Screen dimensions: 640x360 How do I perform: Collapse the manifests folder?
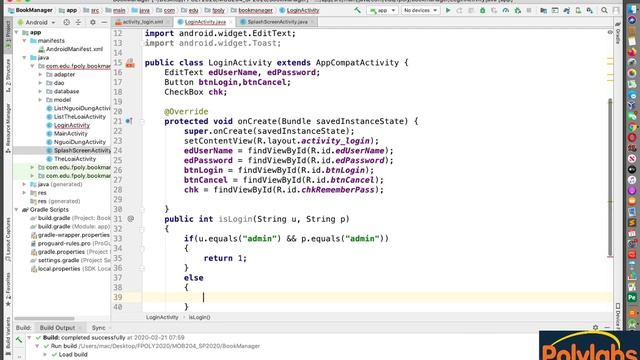coord(24,41)
